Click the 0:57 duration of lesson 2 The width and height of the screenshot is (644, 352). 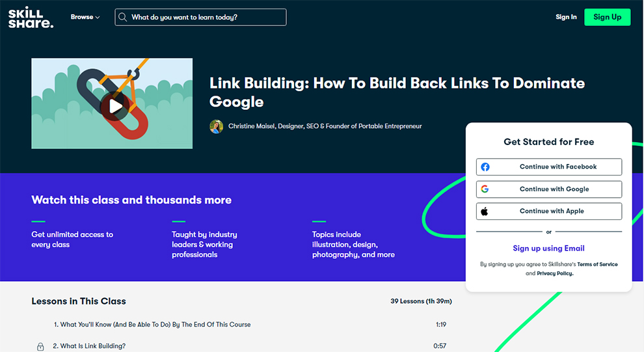tap(440, 346)
